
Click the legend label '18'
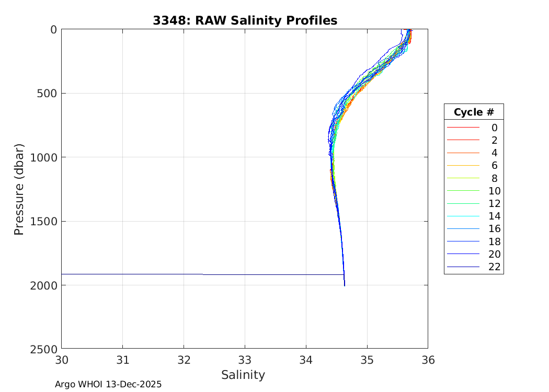[x=494, y=241]
